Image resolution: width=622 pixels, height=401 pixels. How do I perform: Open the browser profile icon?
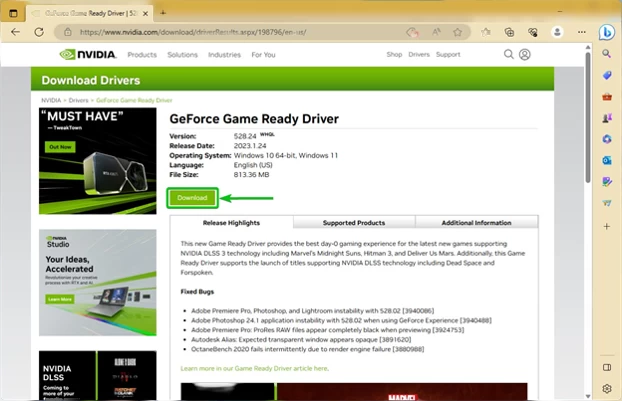pyautogui.click(x=557, y=32)
